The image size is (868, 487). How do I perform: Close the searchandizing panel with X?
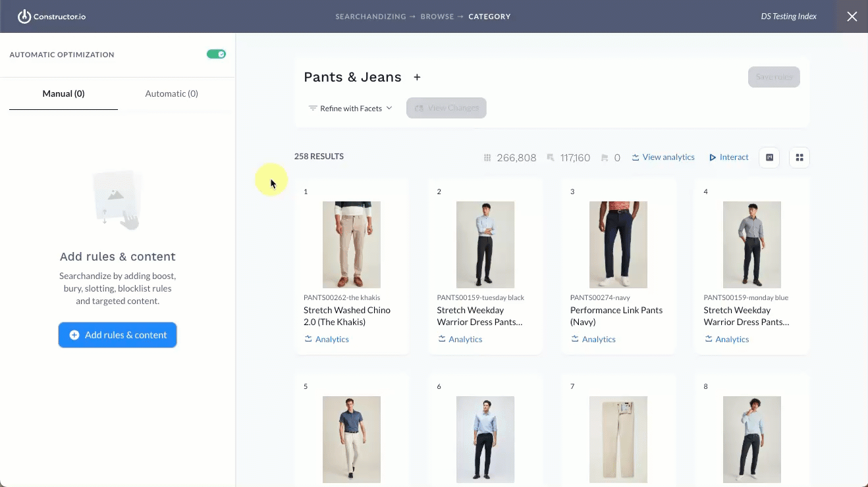(852, 16)
